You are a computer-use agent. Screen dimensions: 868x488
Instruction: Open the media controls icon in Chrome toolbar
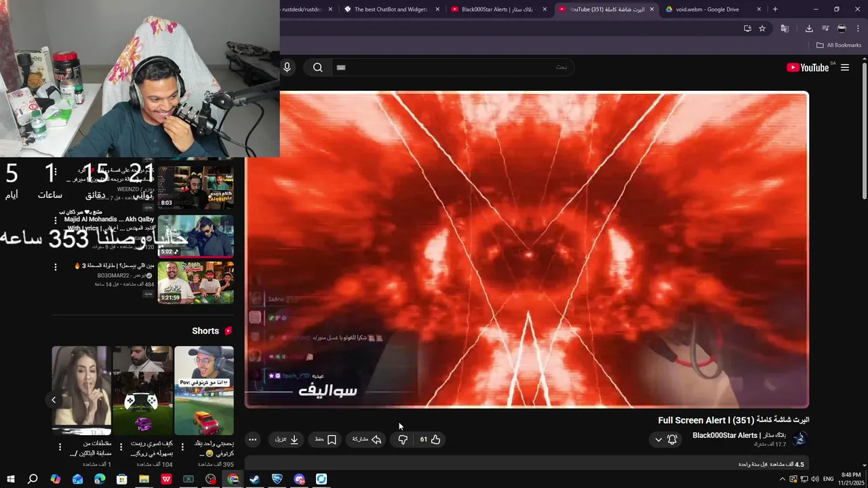coord(825,28)
